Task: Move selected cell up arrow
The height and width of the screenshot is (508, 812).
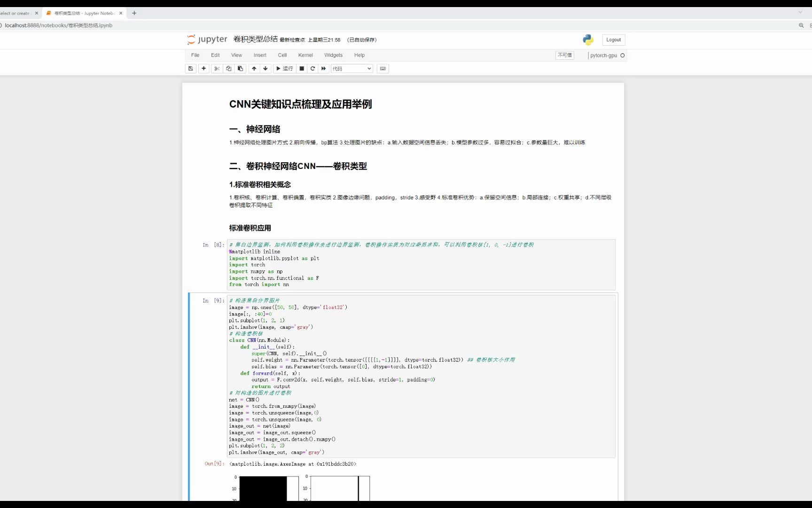Action: click(254, 69)
